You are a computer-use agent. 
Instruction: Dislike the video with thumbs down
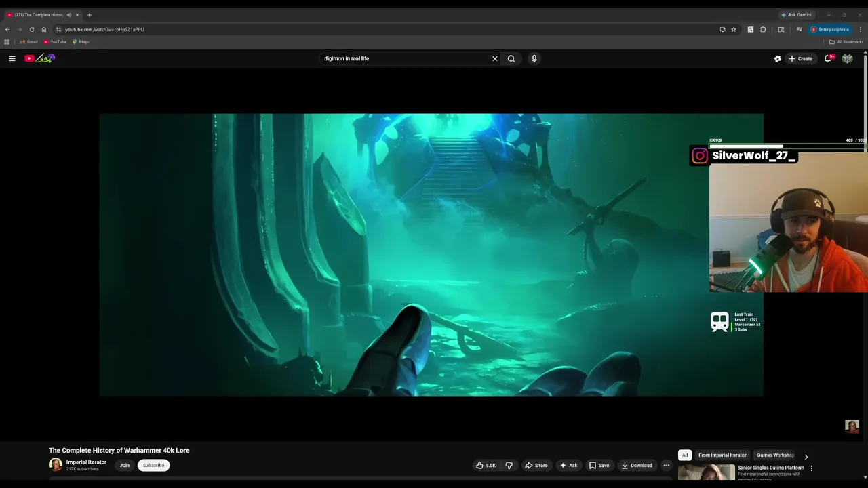[x=509, y=465]
